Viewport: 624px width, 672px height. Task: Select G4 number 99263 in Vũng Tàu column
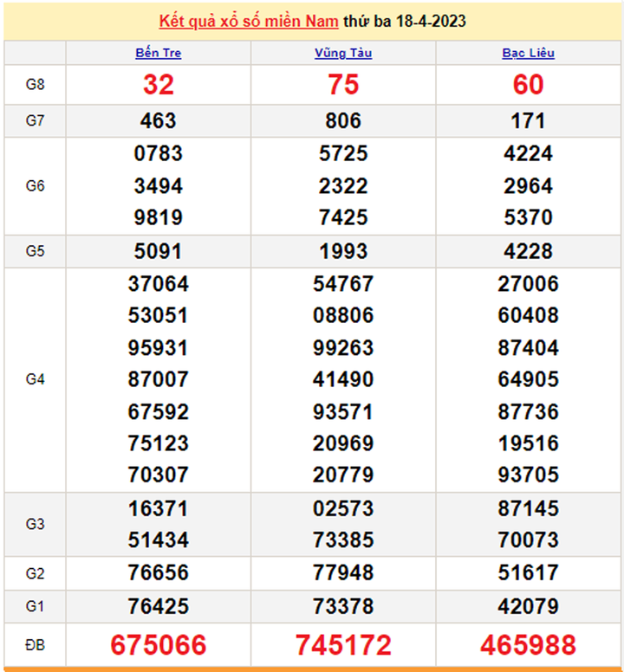coord(343,348)
